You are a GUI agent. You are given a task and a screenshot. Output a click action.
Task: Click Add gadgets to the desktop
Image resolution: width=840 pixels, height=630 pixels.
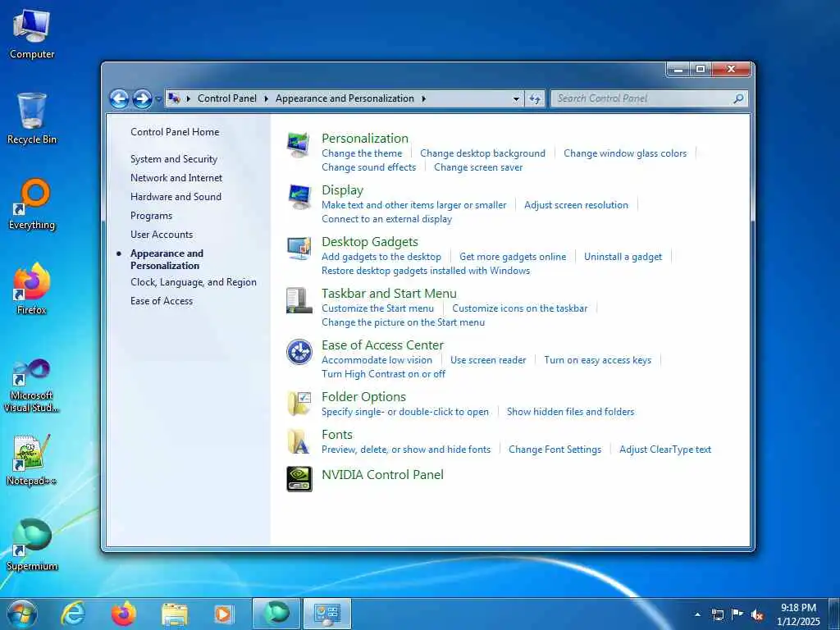click(x=381, y=257)
